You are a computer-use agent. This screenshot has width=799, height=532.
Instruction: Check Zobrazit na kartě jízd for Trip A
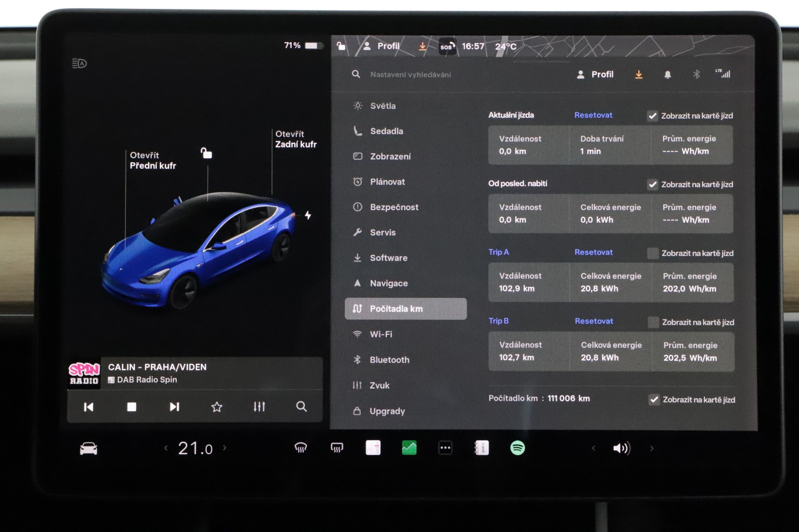click(x=653, y=253)
